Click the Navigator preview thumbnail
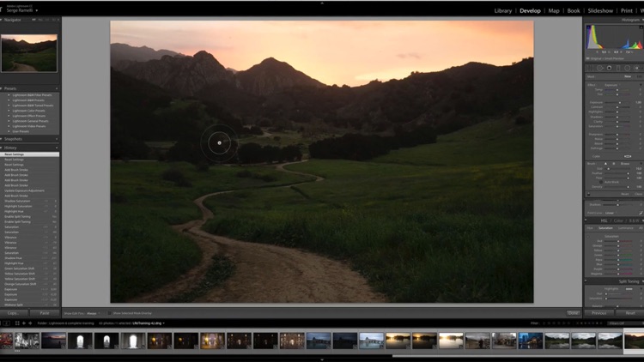644x362 pixels. [x=29, y=53]
